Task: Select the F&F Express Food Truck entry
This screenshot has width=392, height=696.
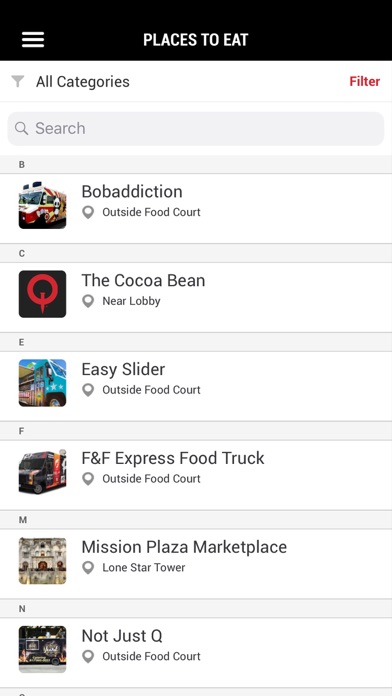Action: tap(196, 475)
